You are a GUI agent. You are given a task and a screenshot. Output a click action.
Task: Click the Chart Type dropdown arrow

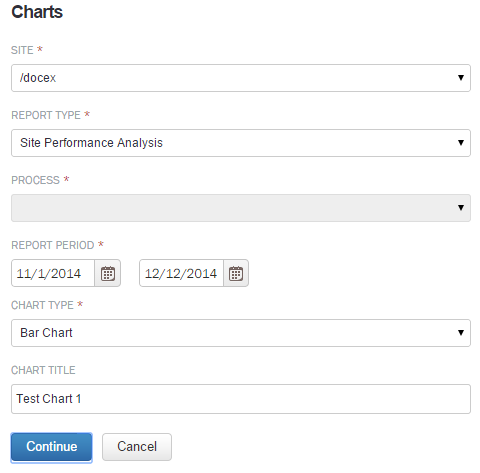[461, 333]
